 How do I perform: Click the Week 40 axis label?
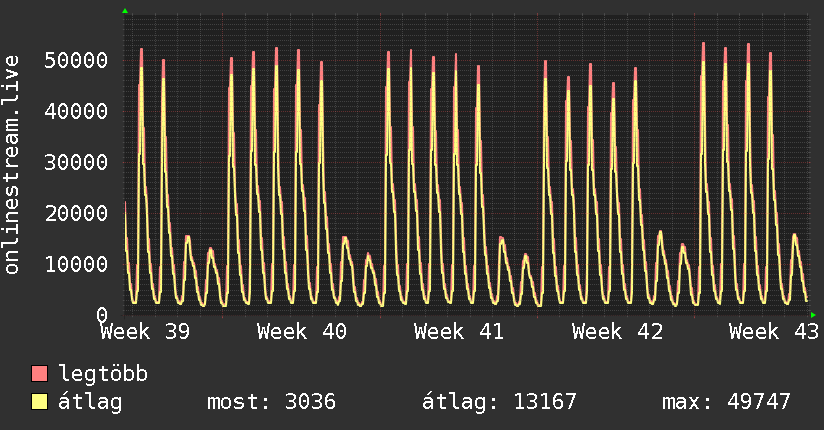(x=302, y=332)
